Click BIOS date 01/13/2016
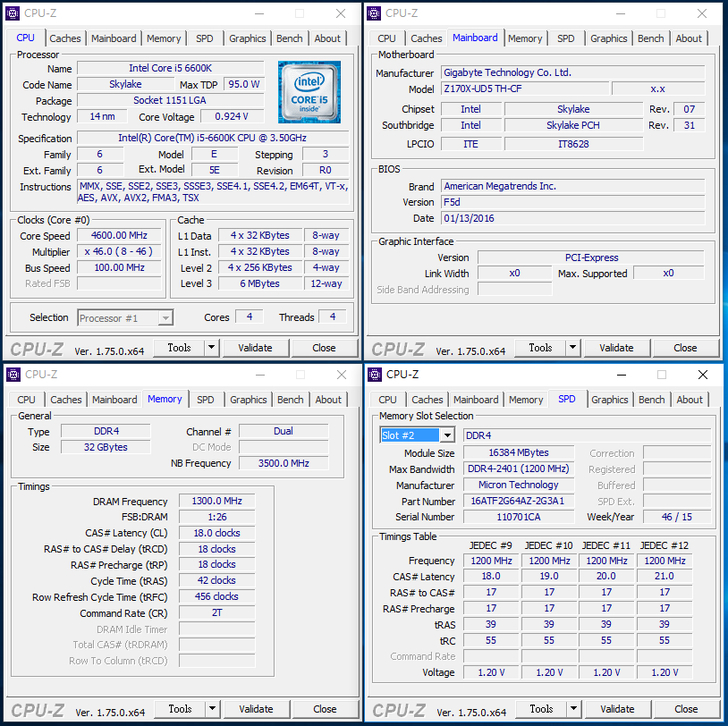Screen dimensions: 728x726 click(573, 218)
